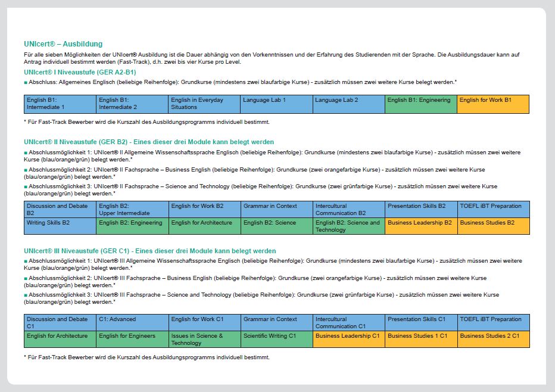Click the Writing Skills B2 cell
This screenshot has height=392, width=555.
[x=60, y=226]
